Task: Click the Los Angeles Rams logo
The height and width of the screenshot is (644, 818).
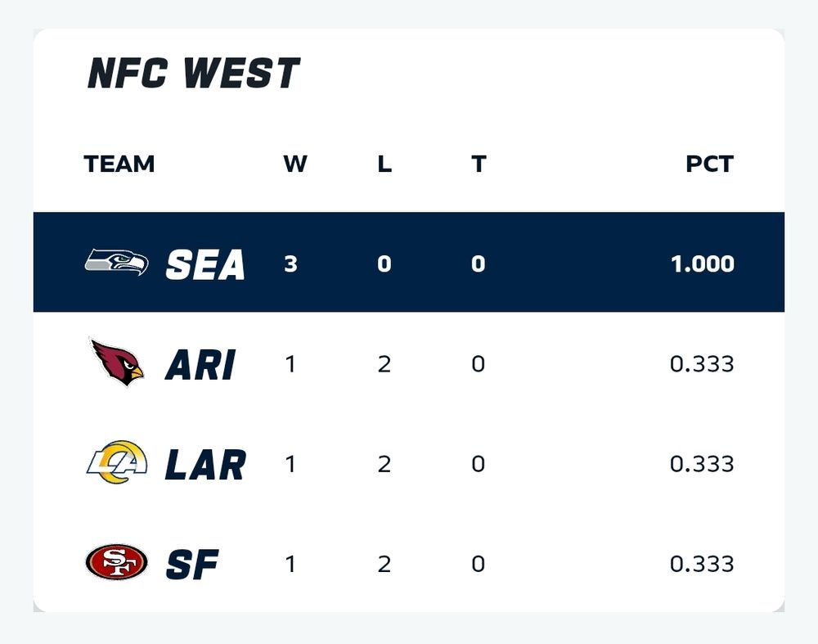Action: [x=116, y=462]
